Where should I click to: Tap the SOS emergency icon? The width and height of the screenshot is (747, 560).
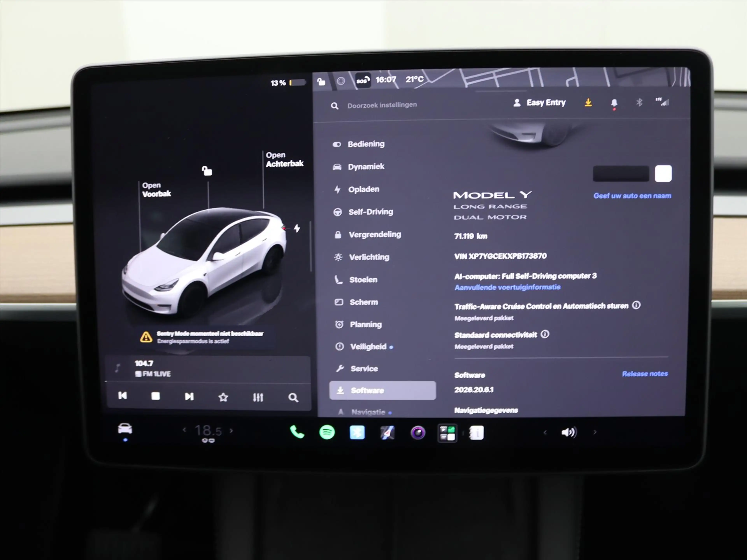pyautogui.click(x=363, y=81)
